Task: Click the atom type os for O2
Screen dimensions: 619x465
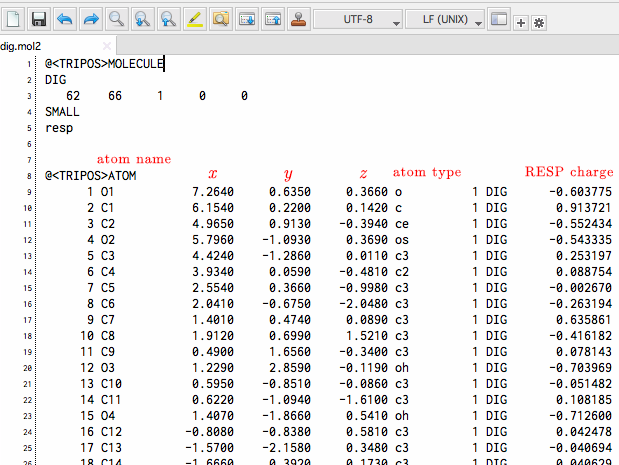Action: click(402, 240)
